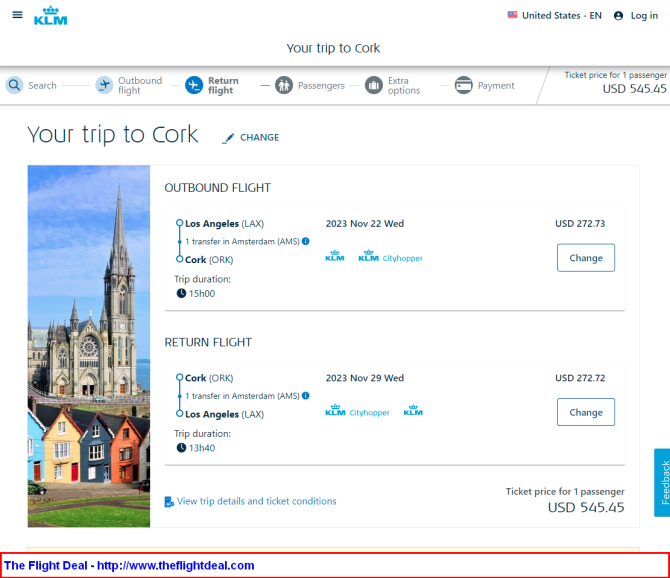This screenshot has width=670, height=578.
Task: Click outbound trip duration clock icon
Action: point(181,293)
